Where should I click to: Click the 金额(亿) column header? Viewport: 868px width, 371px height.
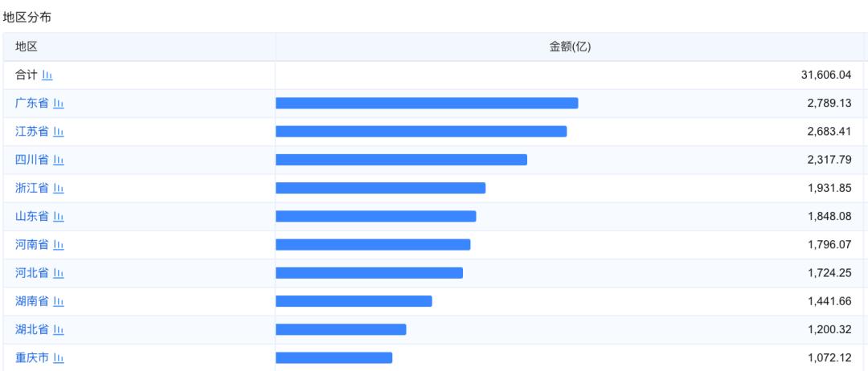tap(570, 47)
